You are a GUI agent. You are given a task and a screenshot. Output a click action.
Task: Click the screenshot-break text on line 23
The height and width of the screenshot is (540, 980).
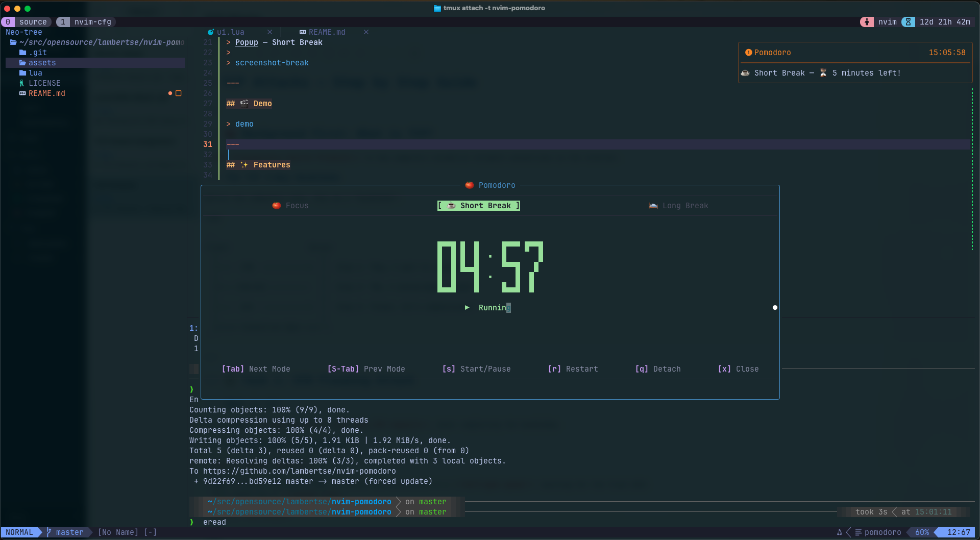click(272, 63)
